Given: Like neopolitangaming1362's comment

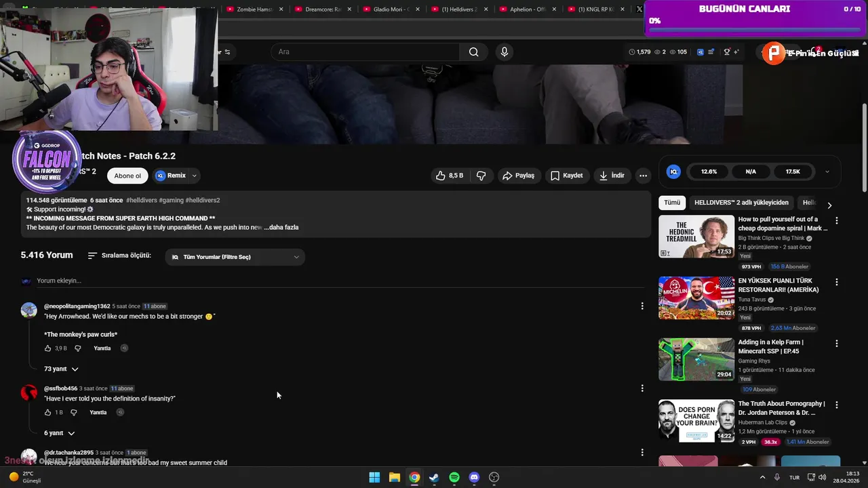Looking at the screenshot, I should [x=47, y=348].
